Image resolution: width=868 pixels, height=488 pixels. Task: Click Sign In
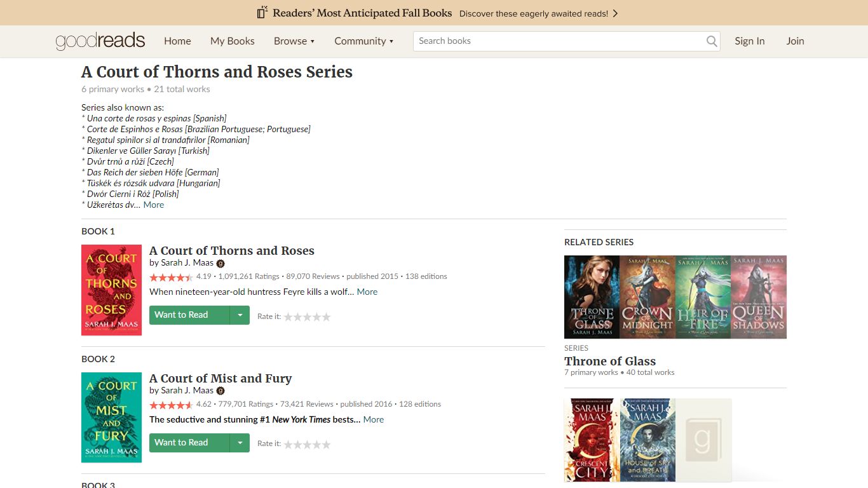750,41
